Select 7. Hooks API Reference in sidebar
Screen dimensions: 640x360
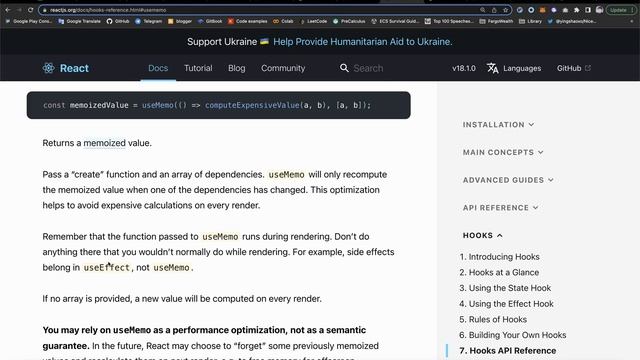(x=507, y=351)
